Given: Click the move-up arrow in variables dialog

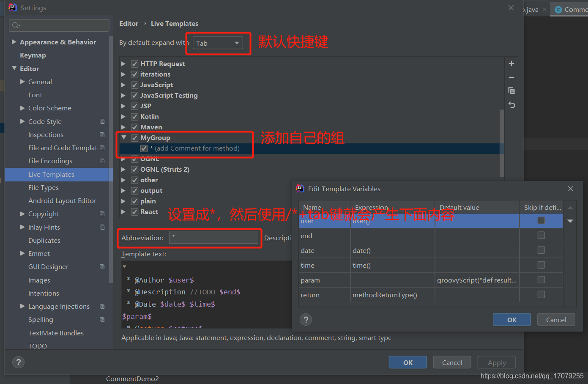Looking at the screenshot, I should [570, 208].
